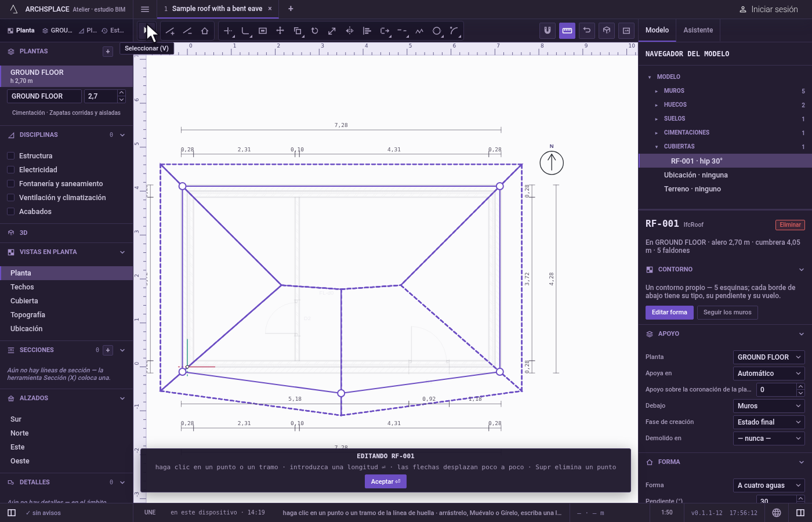Select the circle tool icon

437,31
